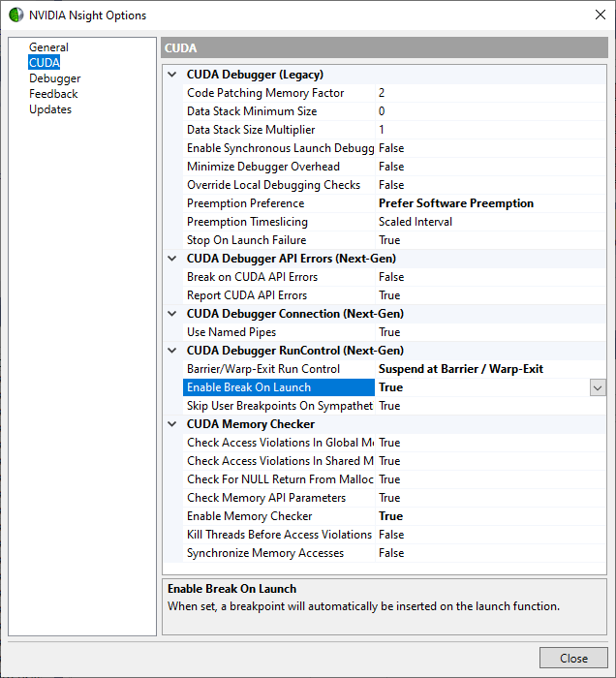
Task: Click the Close button
Action: [573, 658]
